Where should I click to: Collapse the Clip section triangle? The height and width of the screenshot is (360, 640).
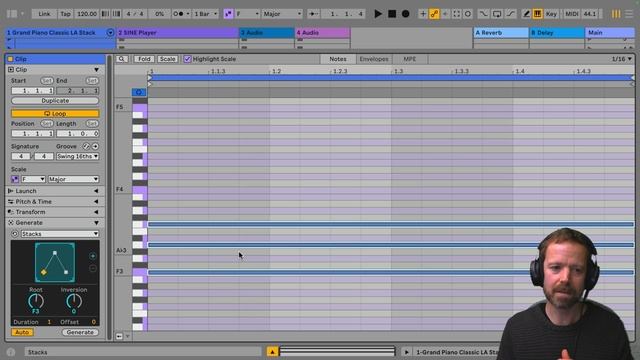(96, 70)
